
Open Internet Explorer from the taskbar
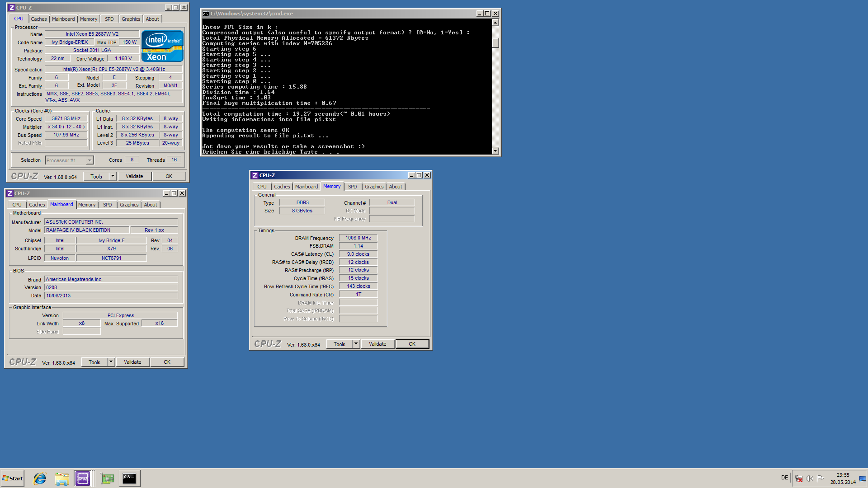click(40, 478)
